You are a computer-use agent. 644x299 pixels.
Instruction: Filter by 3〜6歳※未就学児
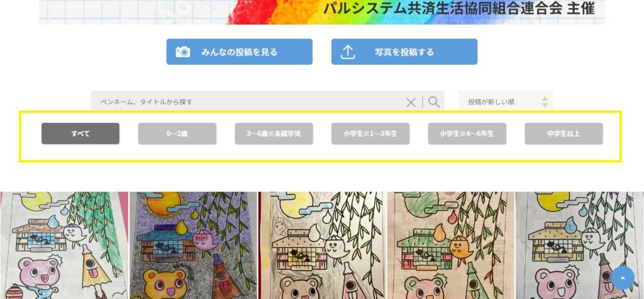coord(274,133)
